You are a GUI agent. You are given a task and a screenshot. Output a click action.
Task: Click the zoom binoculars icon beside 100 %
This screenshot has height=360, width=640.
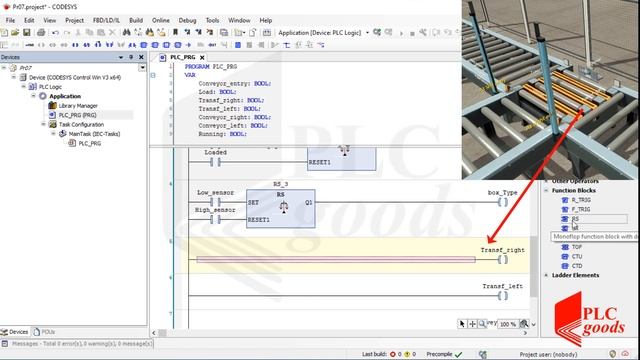[524, 324]
